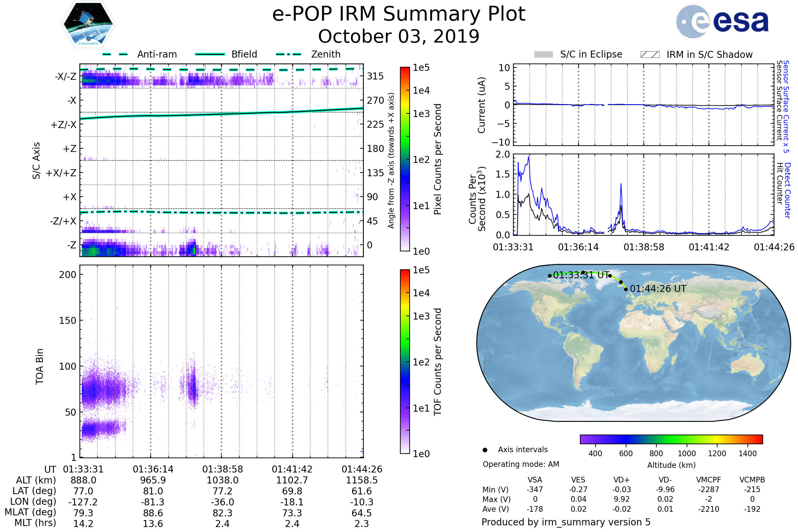This screenshot has height=532, width=798.
Task: Click the e-POP IRM Summary Plot title
Action: [399, 14]
